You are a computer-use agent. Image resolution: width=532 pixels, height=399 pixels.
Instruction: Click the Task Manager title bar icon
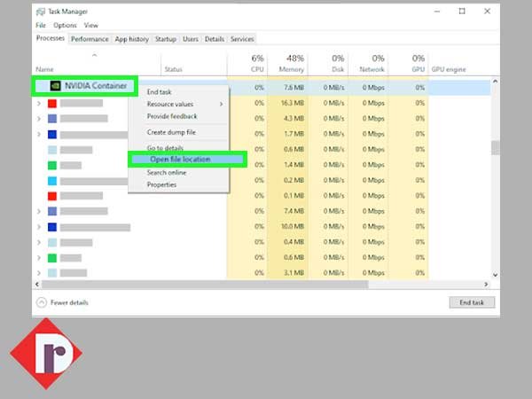tap(41, 12)
